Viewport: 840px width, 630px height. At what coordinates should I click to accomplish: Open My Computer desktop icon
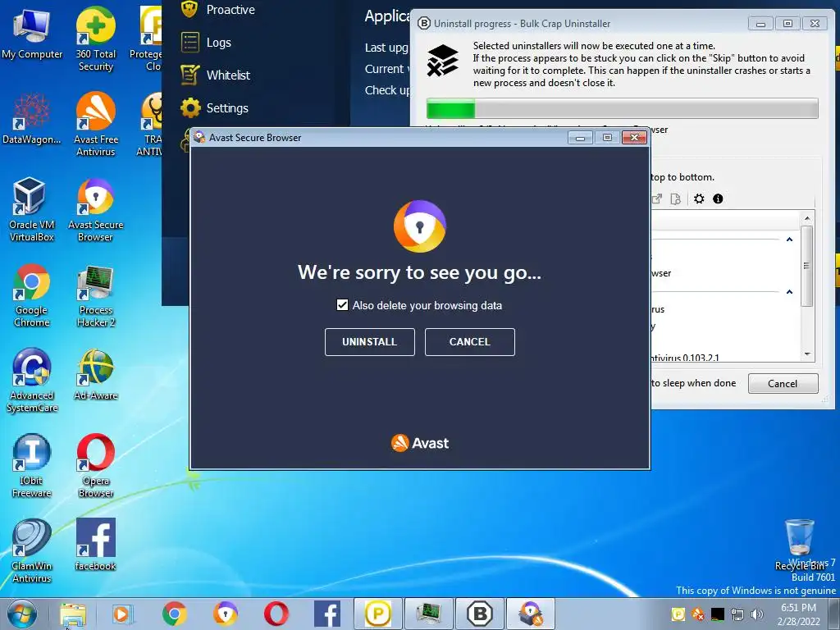(x=32, y=33)
